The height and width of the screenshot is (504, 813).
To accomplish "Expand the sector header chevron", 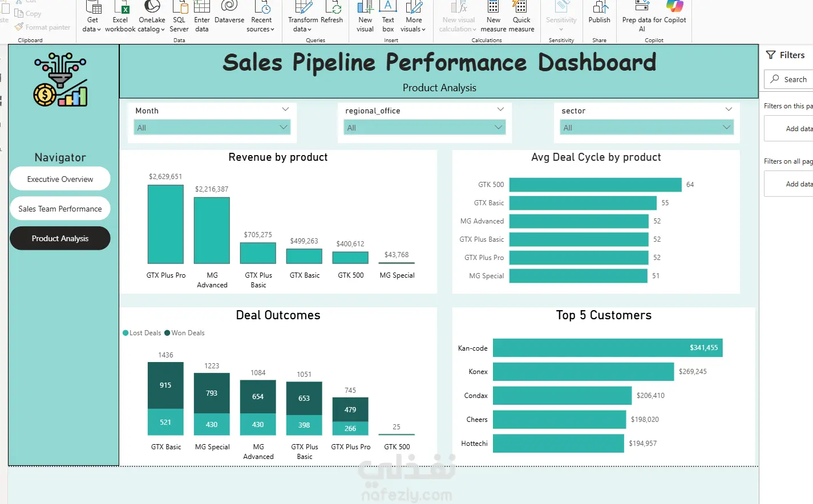I will (729, 109).
